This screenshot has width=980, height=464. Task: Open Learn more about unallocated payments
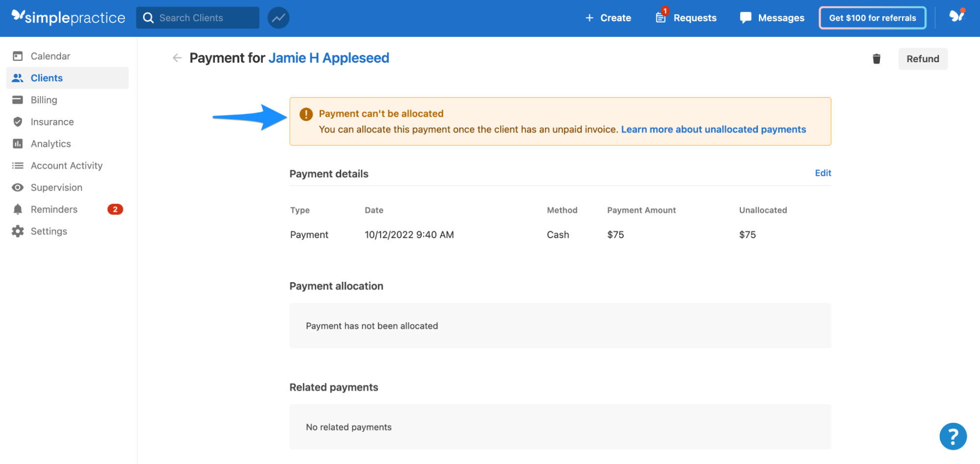coord(713,129)
